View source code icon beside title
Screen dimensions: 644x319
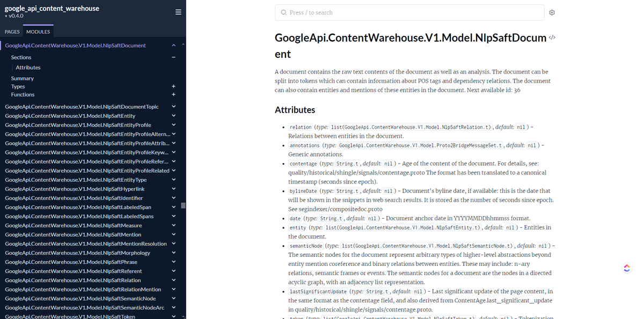click(x=552, y=38)
